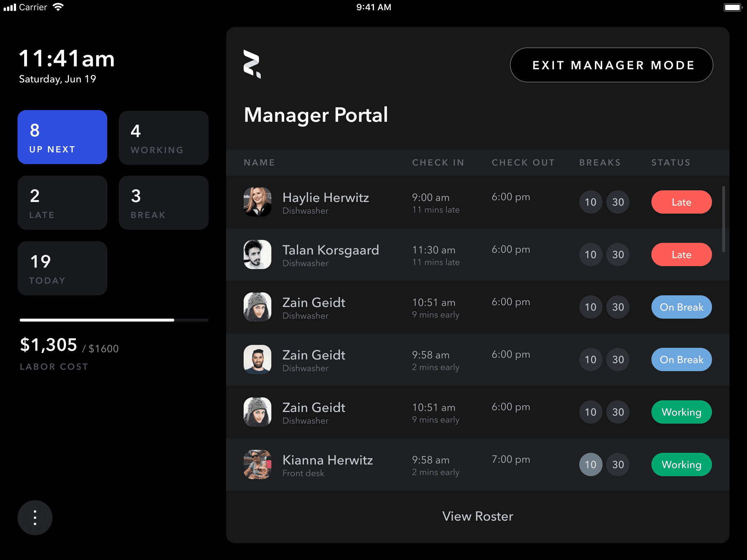Click the Saturday, Jun 19 date

57,79
